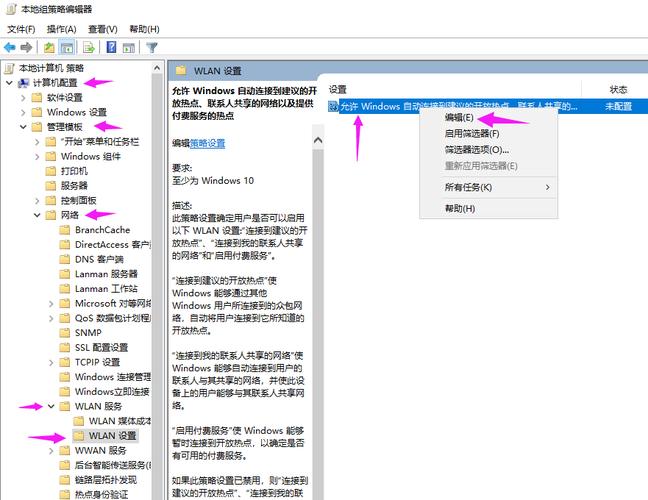
Task: Click the policy setting icon in selected row
Action: point(333,106)
